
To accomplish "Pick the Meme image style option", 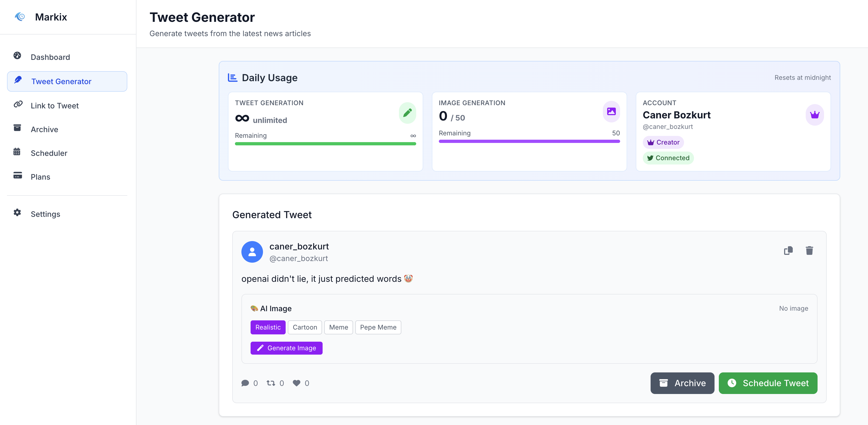I will tap(338, 327).
